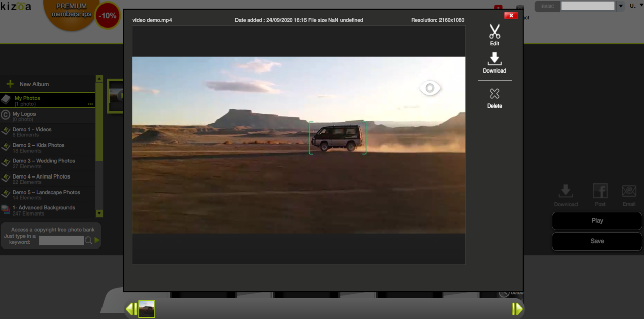Click the Email envelope icon
This screenshot has width=644, height=319.
point(629,191)
